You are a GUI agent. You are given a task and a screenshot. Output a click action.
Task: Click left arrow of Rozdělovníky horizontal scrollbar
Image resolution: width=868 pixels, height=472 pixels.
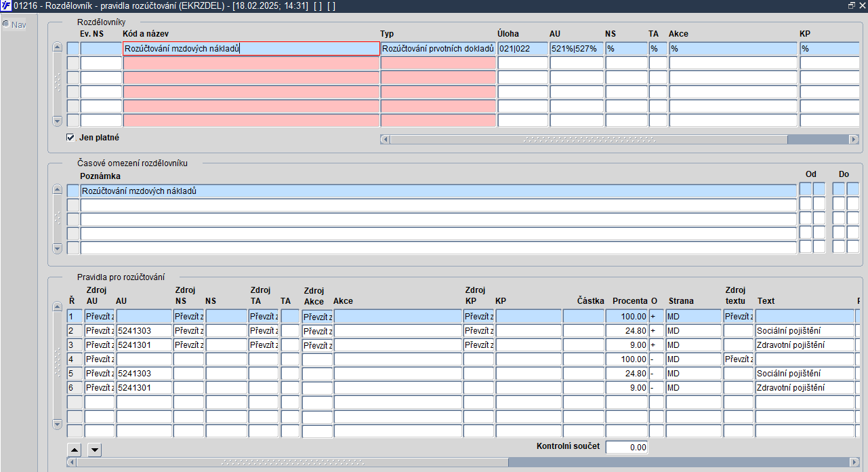386,139
